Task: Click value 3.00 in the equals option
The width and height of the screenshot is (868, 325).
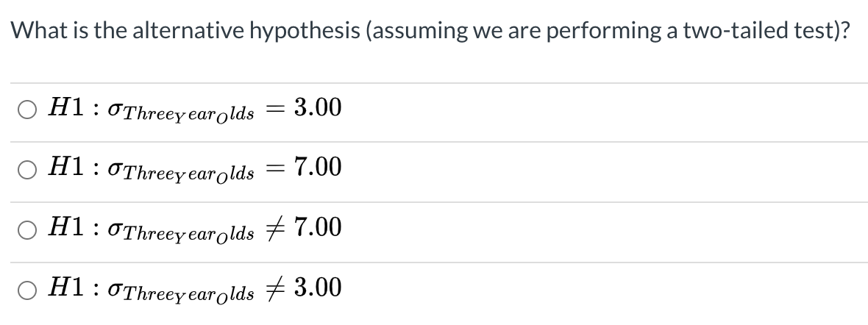Action: click(x=318, y=109)
